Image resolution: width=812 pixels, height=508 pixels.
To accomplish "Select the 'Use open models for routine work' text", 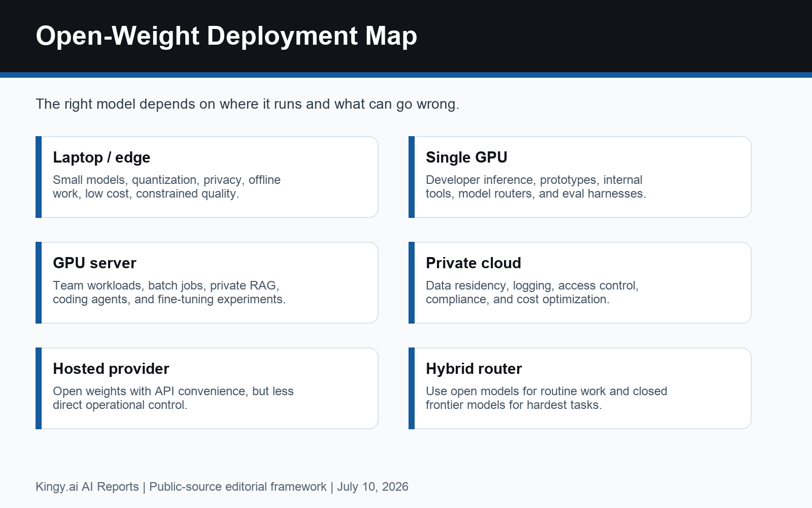I will 547,398.
